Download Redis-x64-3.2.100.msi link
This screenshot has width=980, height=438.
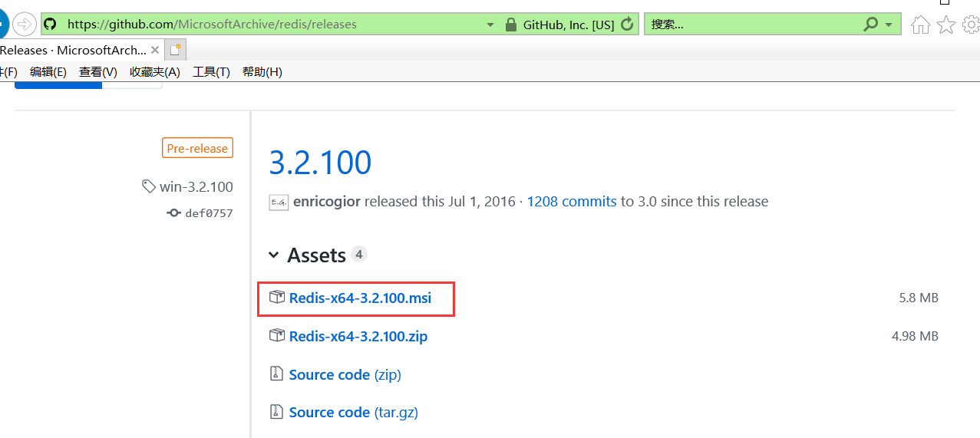coord(360,298)
